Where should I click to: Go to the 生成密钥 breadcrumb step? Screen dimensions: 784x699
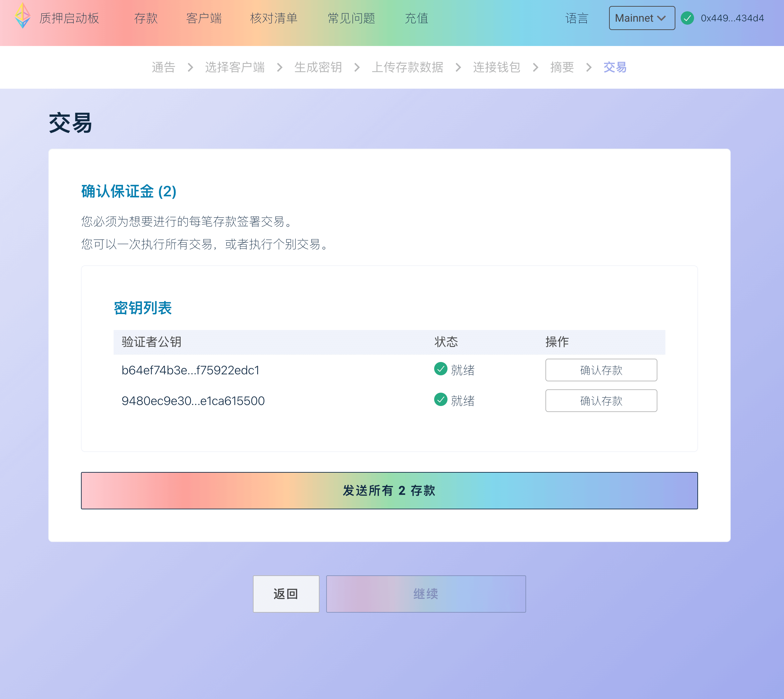[x=318, y=68]
